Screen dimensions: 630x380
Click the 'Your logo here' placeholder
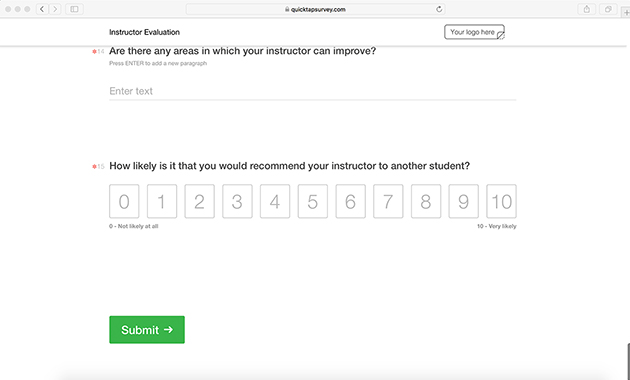coord(474,32)
